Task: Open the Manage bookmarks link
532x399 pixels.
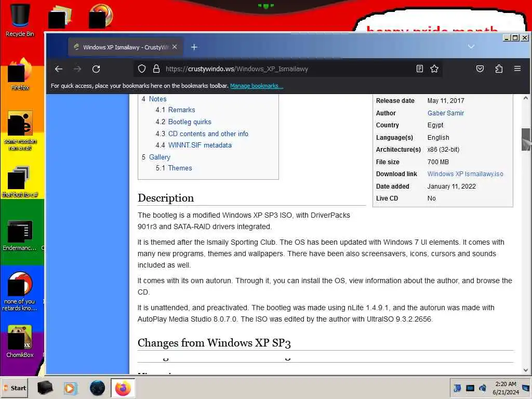Action: [257, 86]
